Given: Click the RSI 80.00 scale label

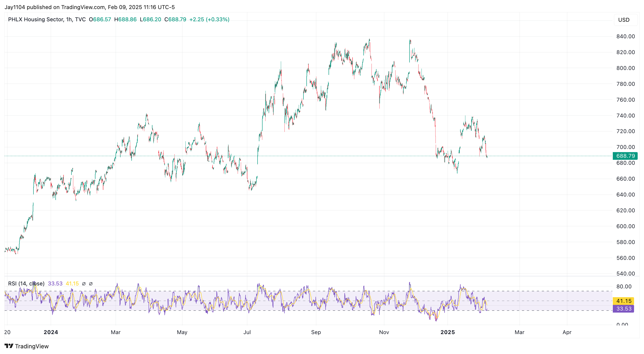Looking at the screenshot, I should pyautogui.click(x=624, y=287).
